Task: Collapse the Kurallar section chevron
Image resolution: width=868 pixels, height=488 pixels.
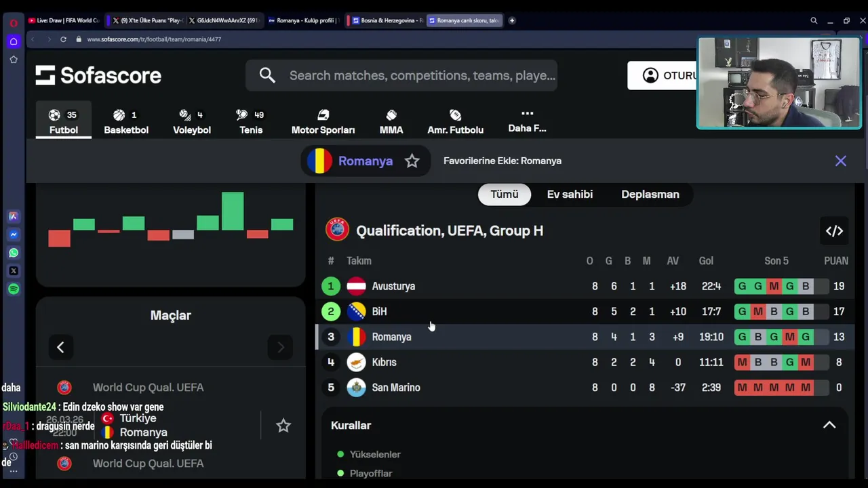Action: coord(829,425)
